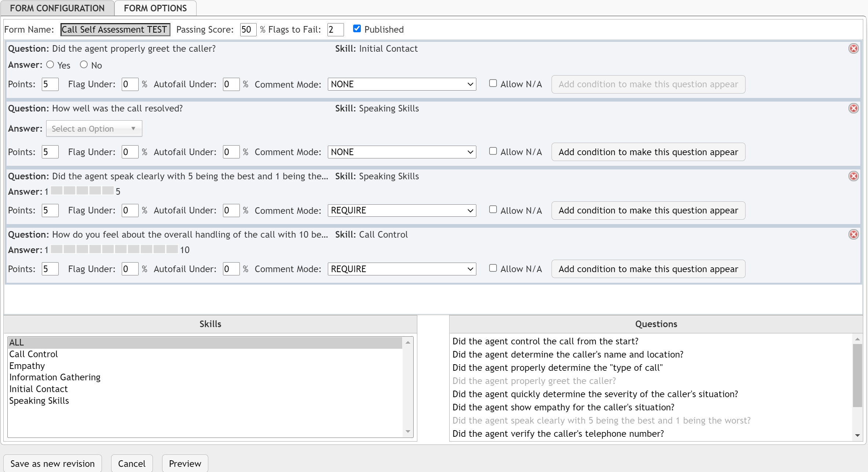Delete the "Did the agent properly greet the caller?" question
The height and width of the screenshot is (472, 868).
click(x=854, y=48)
